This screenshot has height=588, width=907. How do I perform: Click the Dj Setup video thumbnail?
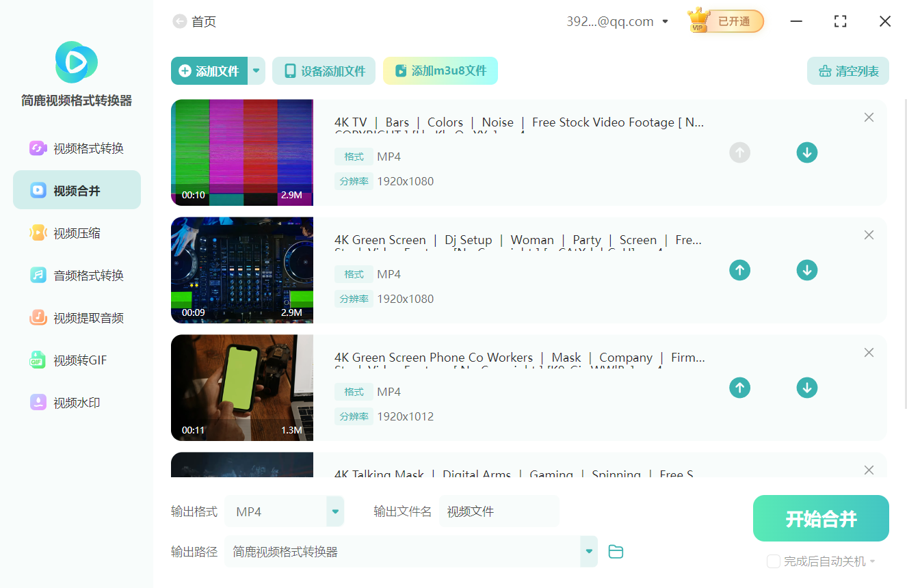pyautogui.click(x=242, y=270)
